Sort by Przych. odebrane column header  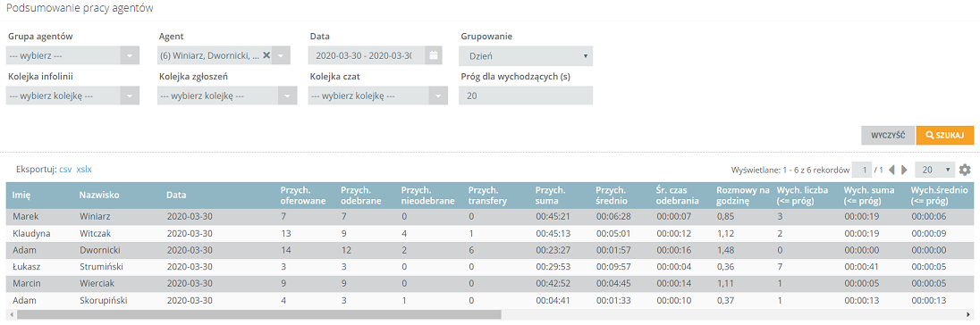tap(362, 196)
